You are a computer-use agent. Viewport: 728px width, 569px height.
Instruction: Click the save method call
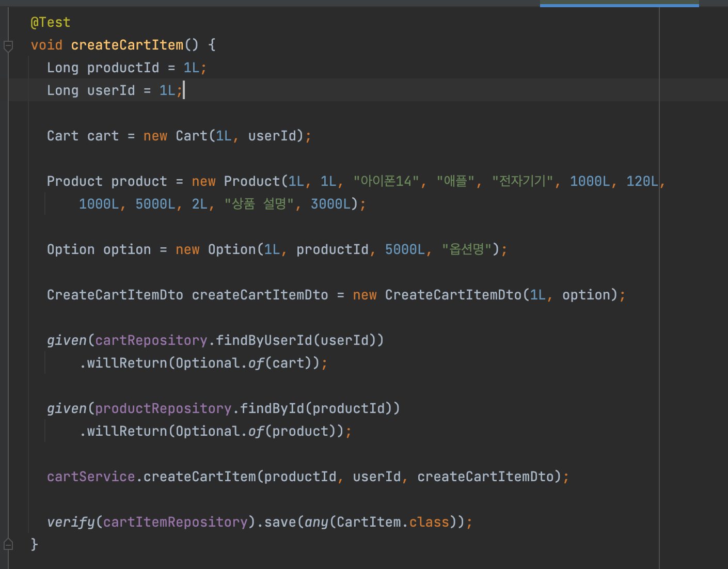(280, 522)
